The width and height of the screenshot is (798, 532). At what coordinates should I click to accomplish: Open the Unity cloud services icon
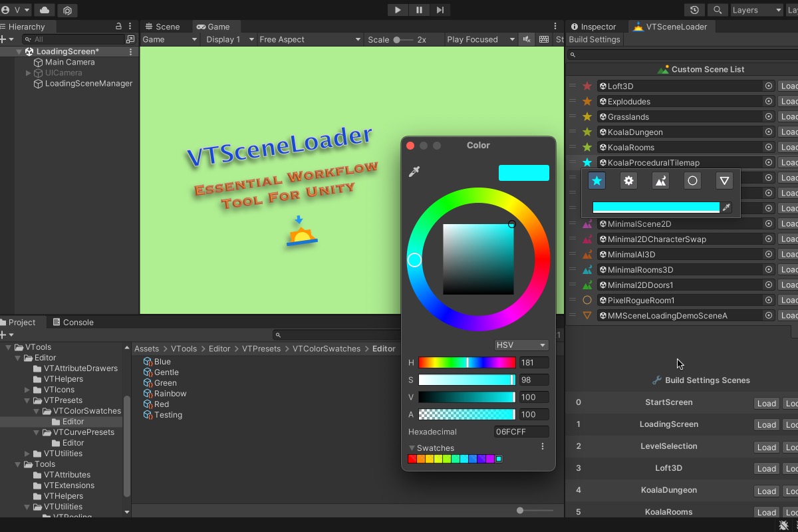[45, 10]
